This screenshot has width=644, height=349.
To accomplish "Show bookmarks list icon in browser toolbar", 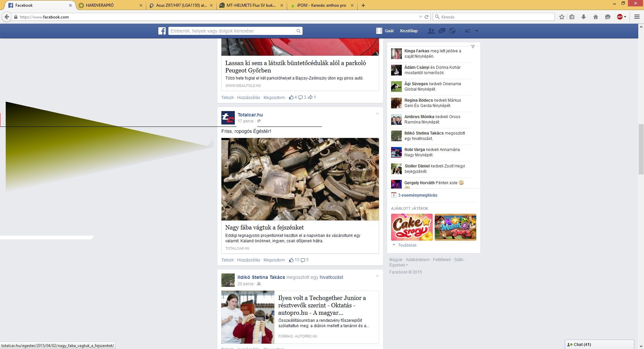I will coord(572,17).
